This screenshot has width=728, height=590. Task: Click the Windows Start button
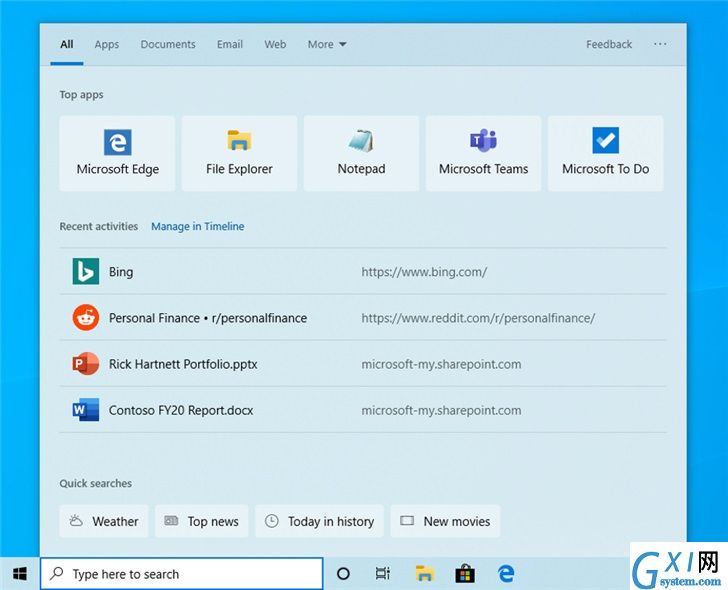(x=20, y=574)
